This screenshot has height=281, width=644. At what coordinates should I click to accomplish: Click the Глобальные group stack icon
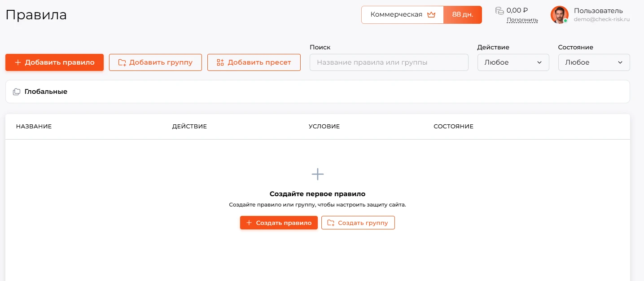point(17,92)
